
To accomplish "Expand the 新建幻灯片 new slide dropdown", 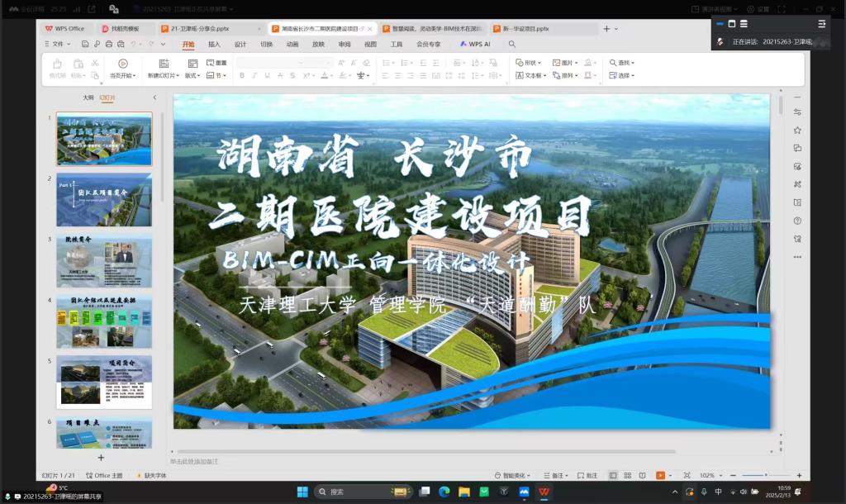I will (164, 75).
